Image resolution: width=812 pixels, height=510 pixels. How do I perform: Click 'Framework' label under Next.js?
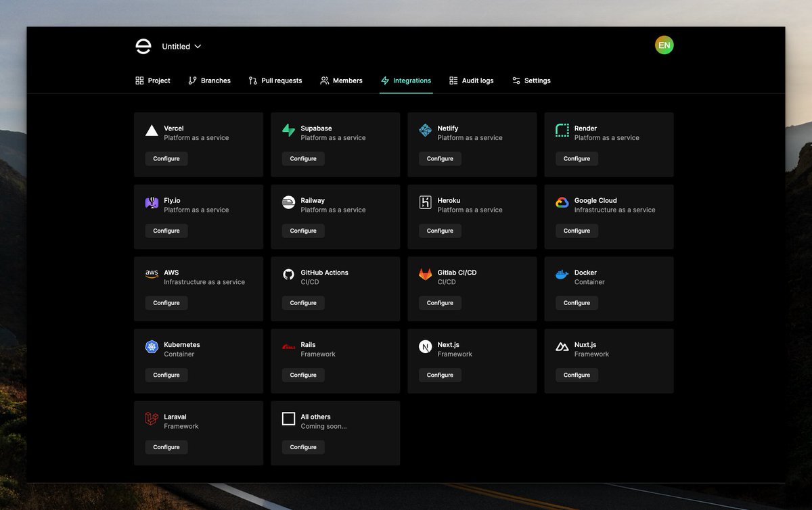(x=455, y=354)
